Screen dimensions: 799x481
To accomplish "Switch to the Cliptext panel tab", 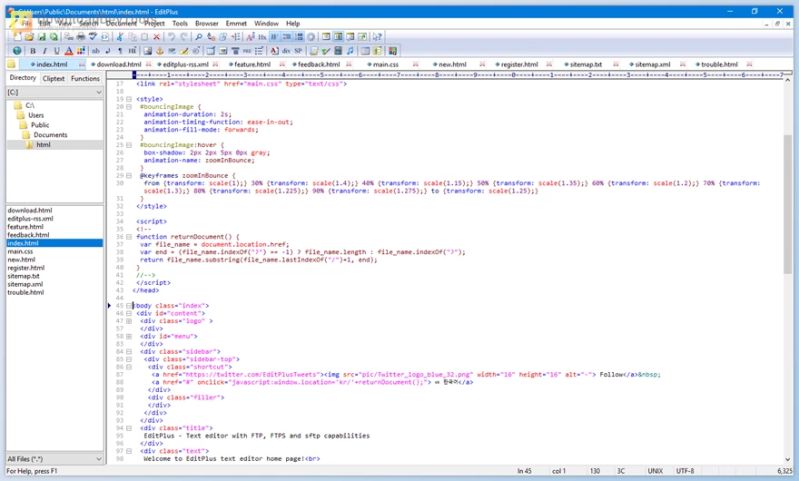I will tap(54, 78).
